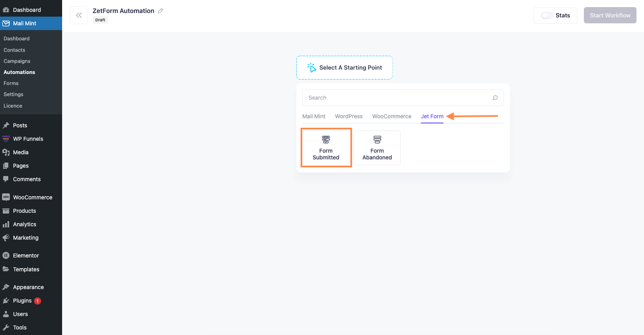Click the search magnifier icon

click(495, 98)
